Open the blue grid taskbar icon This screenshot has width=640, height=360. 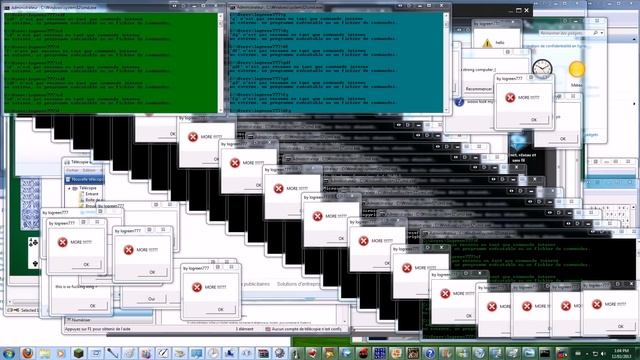tap(380, 353)
